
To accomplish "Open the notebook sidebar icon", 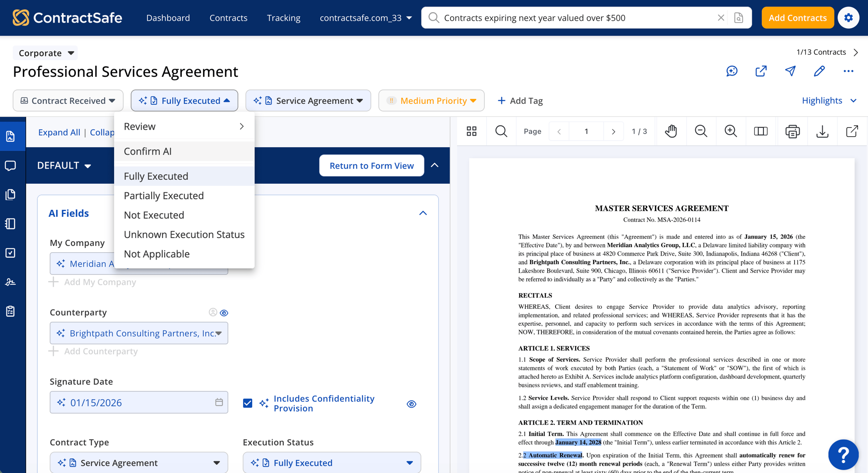I will pyautogui.click(x=10, y=224).
